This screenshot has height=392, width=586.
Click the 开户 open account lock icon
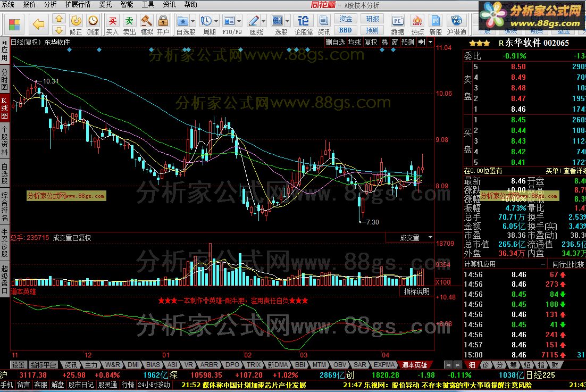(x=163, y=24)
